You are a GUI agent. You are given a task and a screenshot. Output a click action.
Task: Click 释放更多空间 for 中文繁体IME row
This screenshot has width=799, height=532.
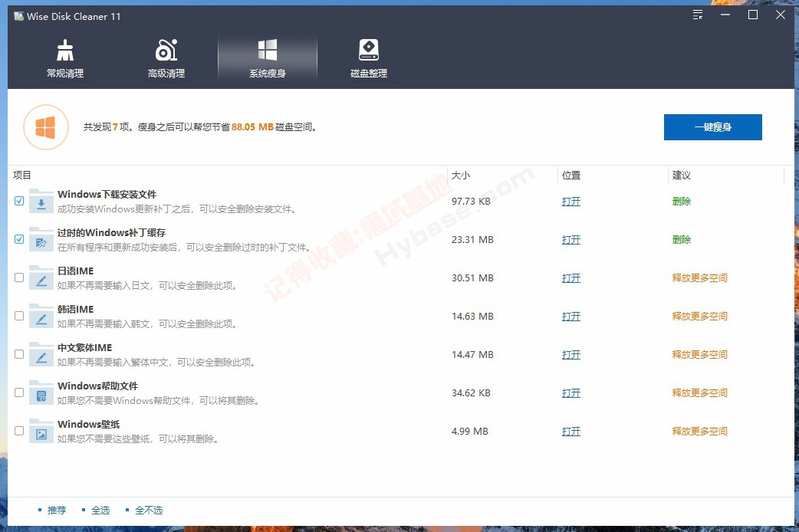[x=699, y=355]
